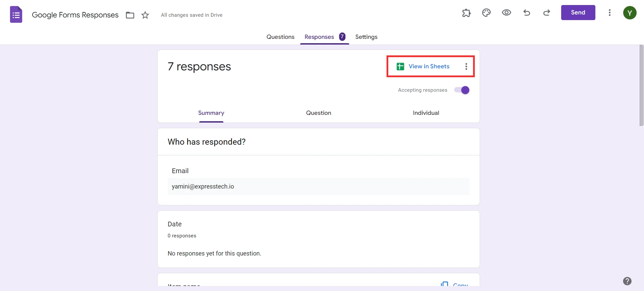Show the Summary view
Viewport: 644px width, 291px height.
point(211,113)
